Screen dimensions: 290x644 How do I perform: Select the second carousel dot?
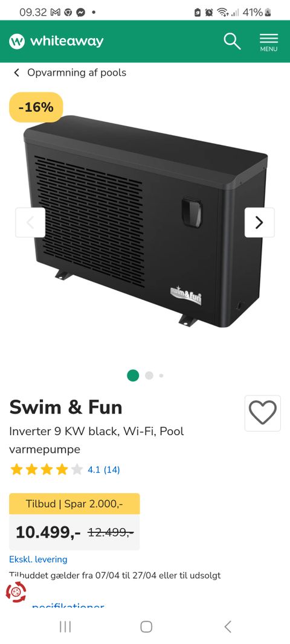point(149,375)
